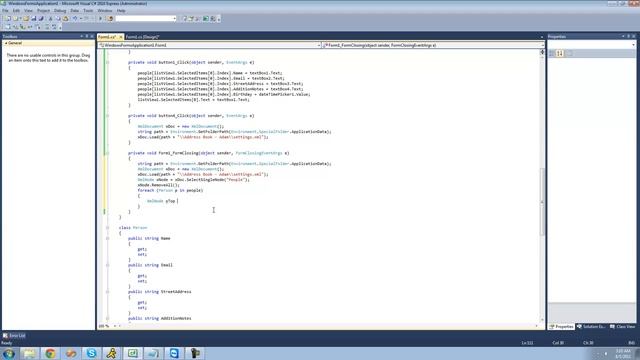Viewport: 640px width, 360px height.
Task: Open Google Chrome from the taskbar
Action: pyautogui.click(x=50, y=353)
